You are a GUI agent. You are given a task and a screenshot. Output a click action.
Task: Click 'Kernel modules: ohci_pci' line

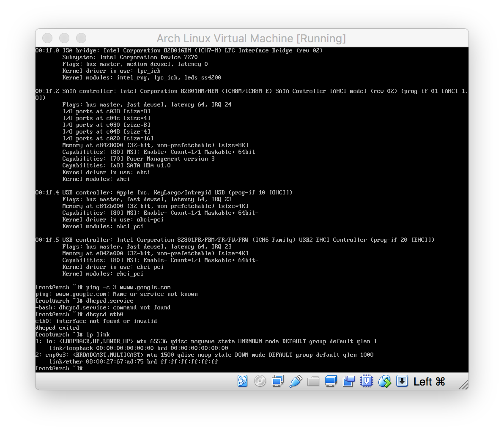click(103, 226)
